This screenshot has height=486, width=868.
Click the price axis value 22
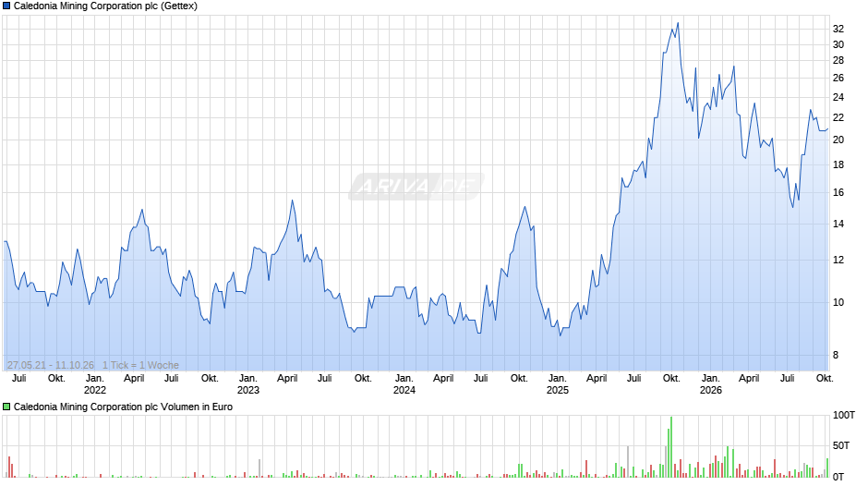pyautogui.click(x=838, y=117)
